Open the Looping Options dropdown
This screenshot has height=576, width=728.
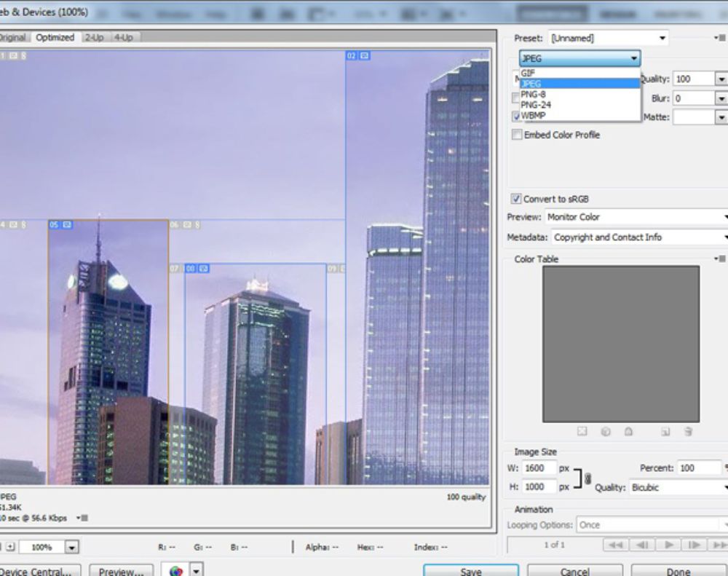pyautogui.click(x=652, y=525)
